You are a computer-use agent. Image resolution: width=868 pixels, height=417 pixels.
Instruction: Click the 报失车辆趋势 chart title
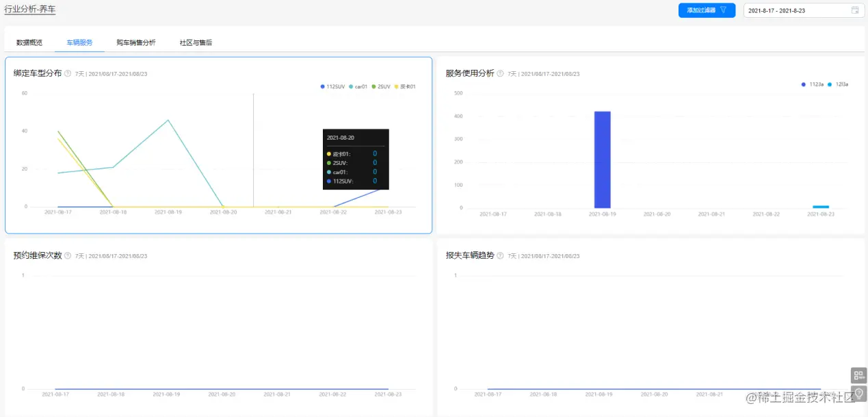pos(470,255)
